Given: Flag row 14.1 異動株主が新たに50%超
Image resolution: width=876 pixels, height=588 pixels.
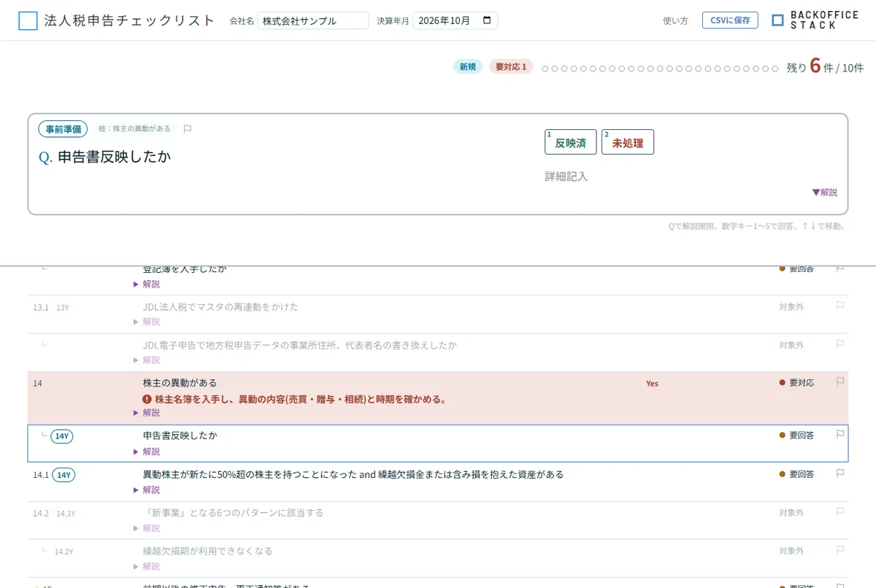Looking at the screenshot, I should click(840, 473).
